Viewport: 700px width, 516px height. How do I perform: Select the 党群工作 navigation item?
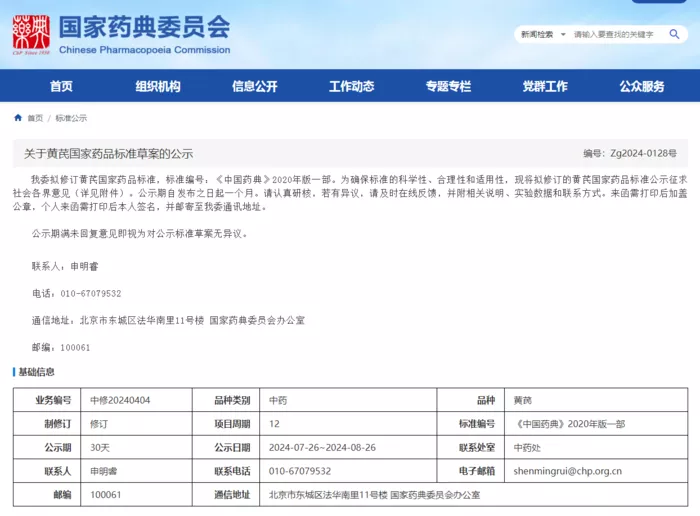545,86
